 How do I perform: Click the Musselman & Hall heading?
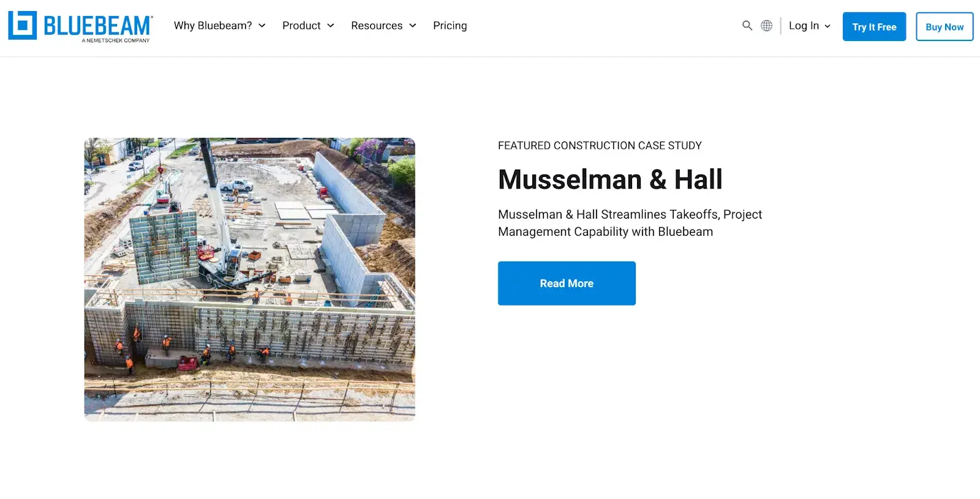pos(610,179)
